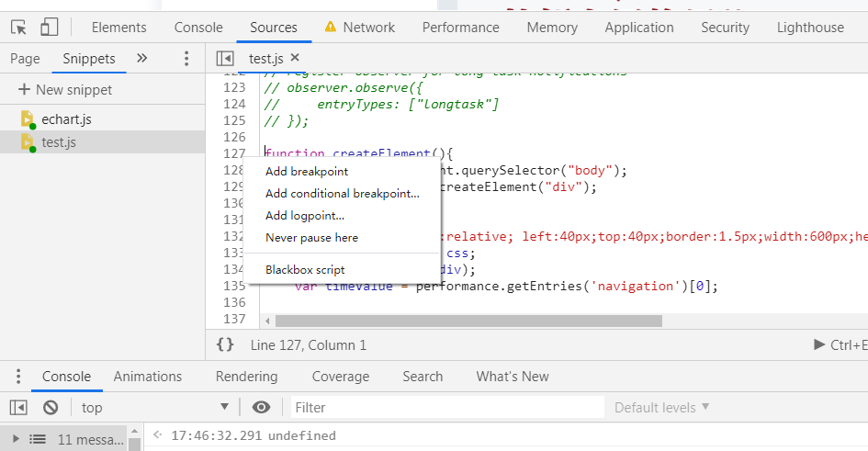This screenshot has width=868, height=451.
Task: Clear console with the ban icon
Action: tap(51, 408)
